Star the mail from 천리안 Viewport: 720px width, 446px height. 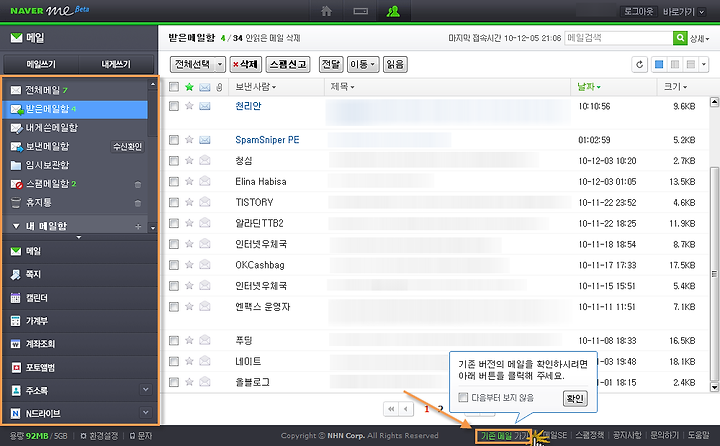tap(189, 106)
